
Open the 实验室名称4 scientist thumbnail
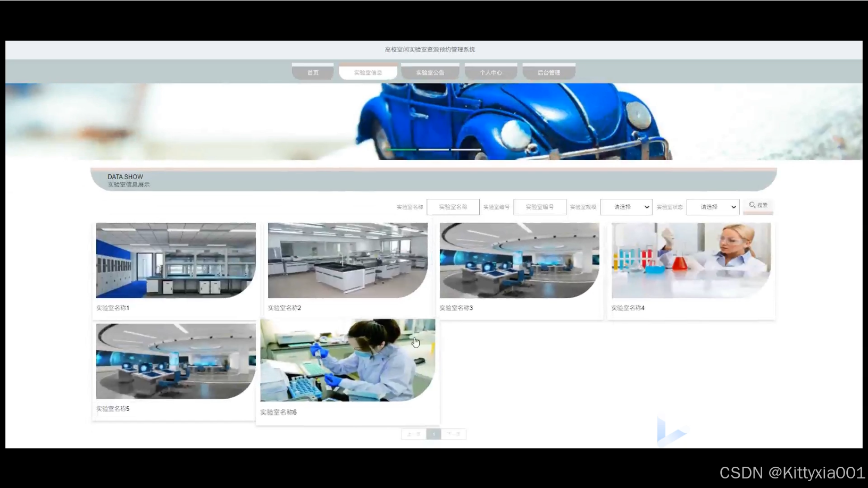pos(691,260)
